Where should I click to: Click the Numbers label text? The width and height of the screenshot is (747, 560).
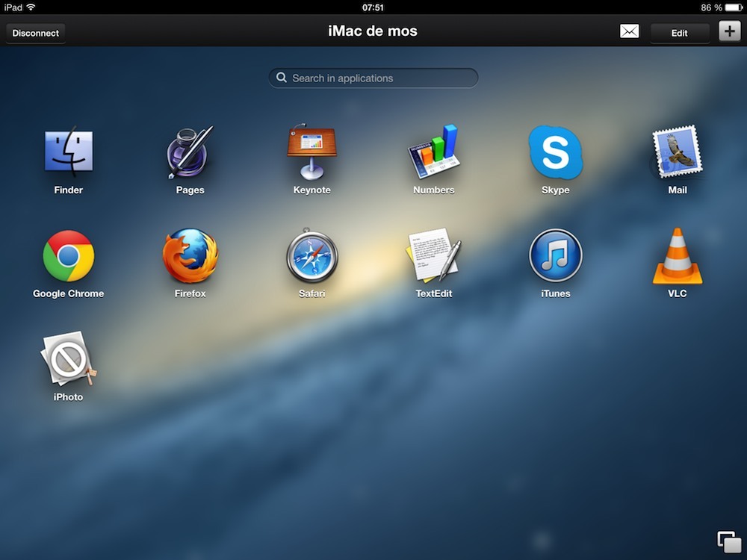(x=433, y=190)
